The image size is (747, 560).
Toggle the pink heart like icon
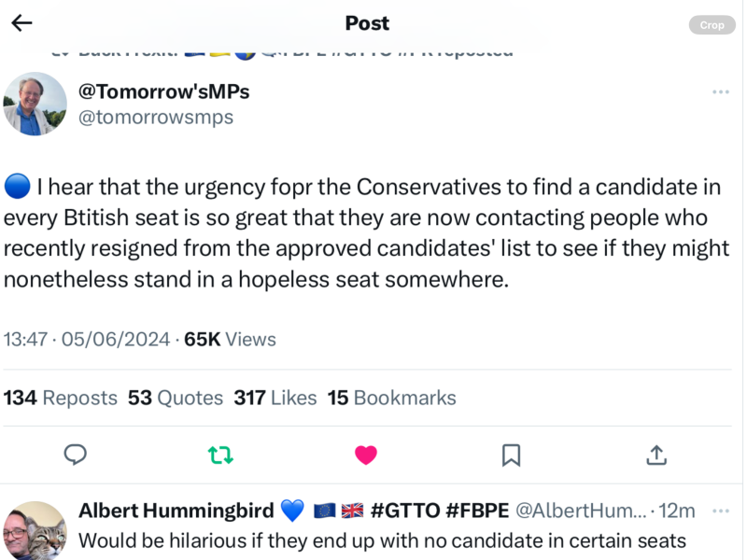[x=366, y=455]
